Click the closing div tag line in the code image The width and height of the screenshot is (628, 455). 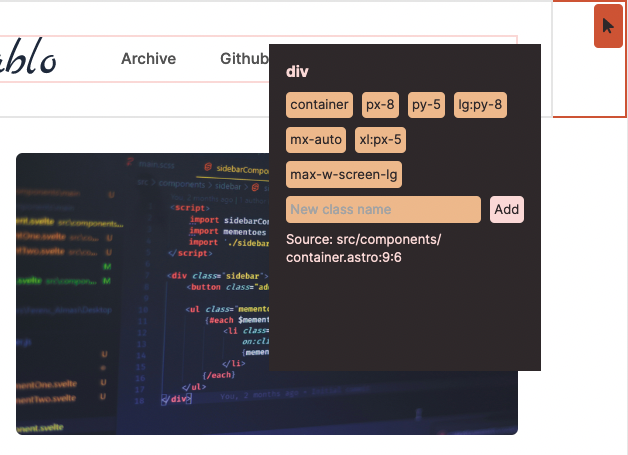point(176,398)
